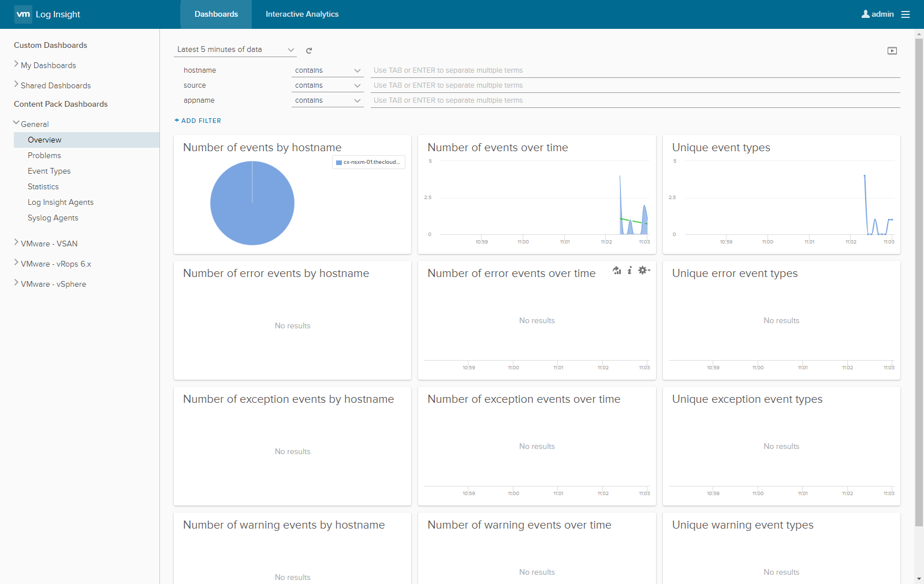The height and width of the screenshot is (584, 924).
Task: Select Problems in the General dashboards
Action: (x=44, y=156)
